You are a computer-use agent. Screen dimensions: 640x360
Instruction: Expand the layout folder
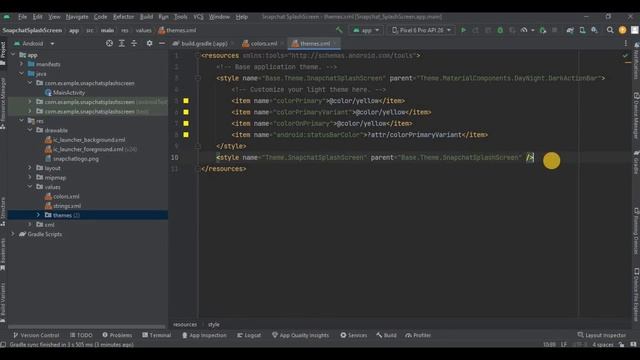tap(30, 168)
